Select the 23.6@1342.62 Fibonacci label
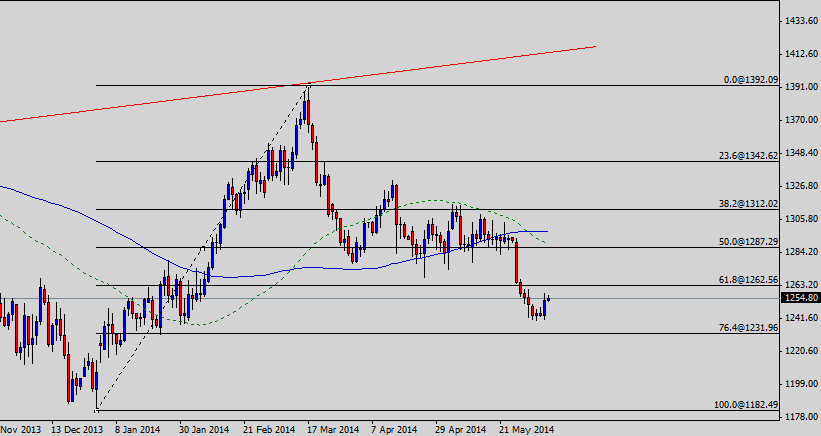Viewport: 821px width, 436px height. point(748,155)
